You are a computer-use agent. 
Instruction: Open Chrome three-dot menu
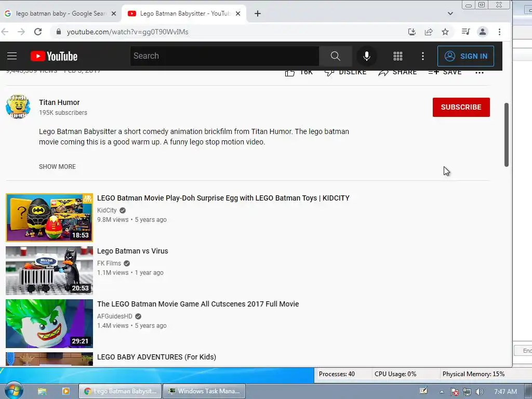click(499, 32)
